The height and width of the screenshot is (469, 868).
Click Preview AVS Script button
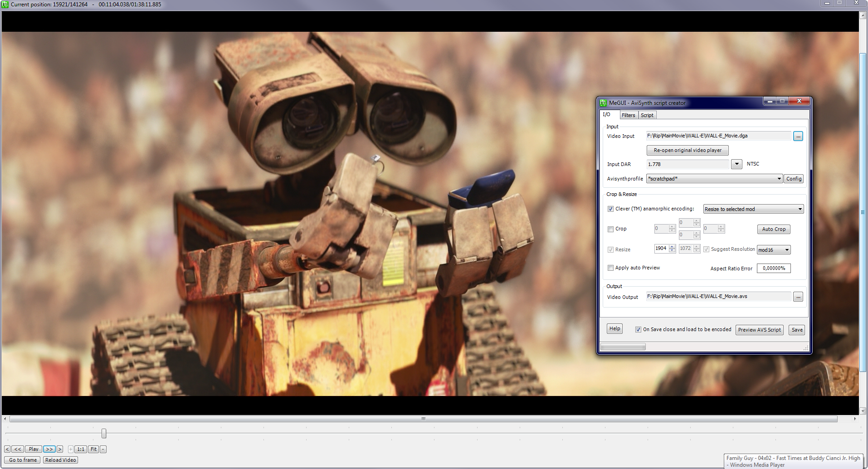(760, 330)
